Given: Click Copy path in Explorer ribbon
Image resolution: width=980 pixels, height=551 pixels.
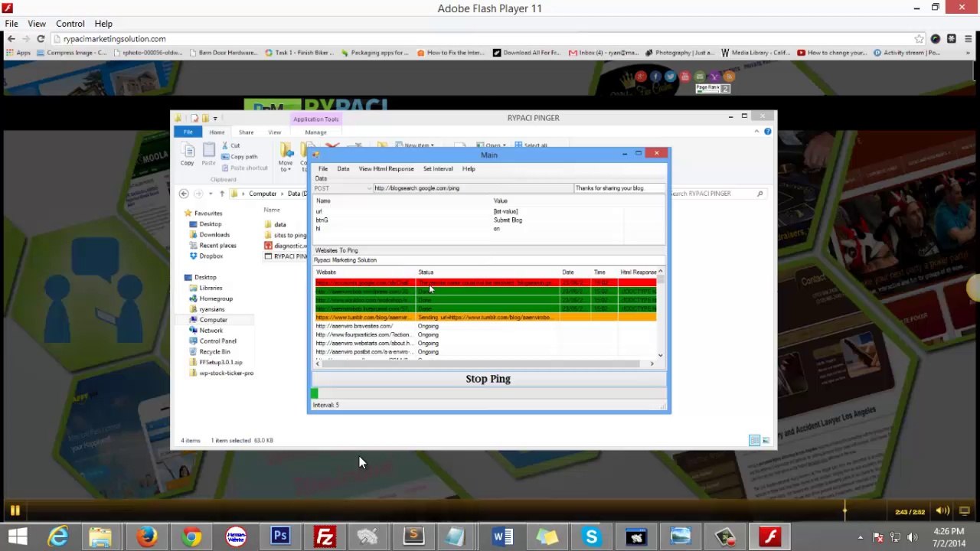Looking at the screenshot, I should coord(240,157).
